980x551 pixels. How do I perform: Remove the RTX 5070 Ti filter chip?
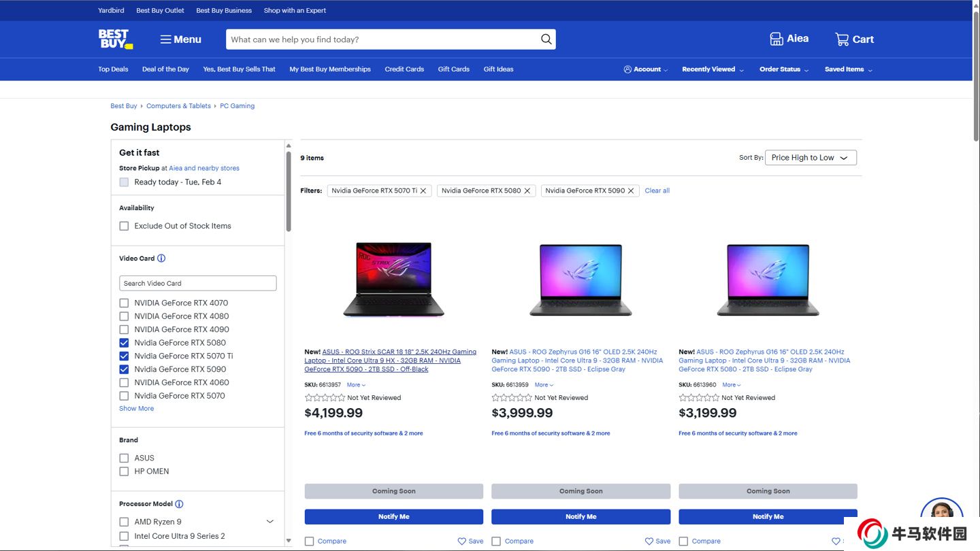[x=423, y=191]
